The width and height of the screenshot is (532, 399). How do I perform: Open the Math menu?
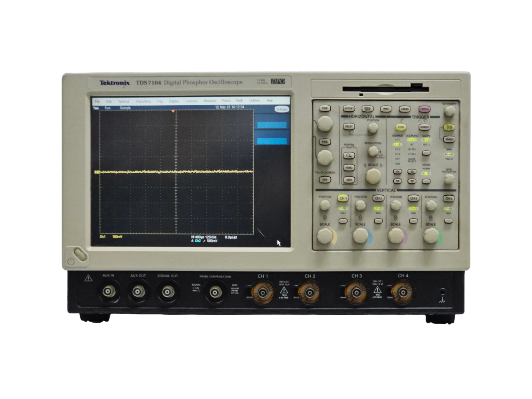coord(239,101)
